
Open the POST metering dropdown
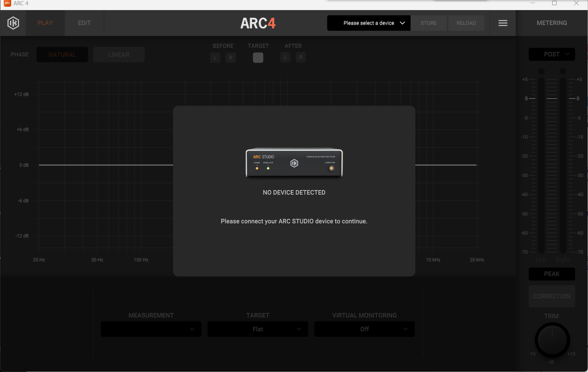tap(552, 55)
